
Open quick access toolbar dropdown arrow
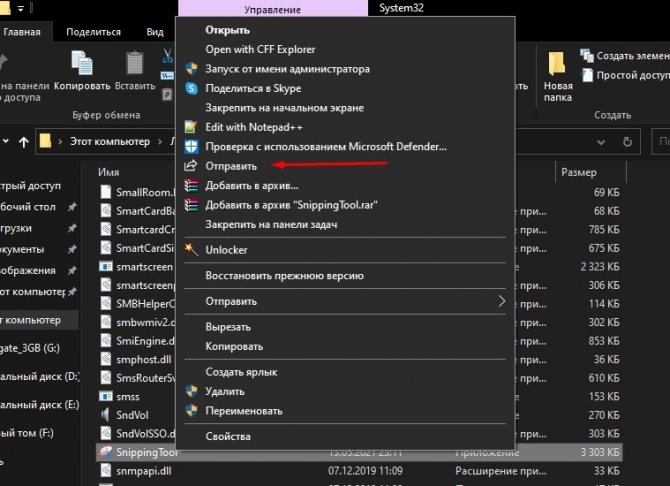point(20,8)
